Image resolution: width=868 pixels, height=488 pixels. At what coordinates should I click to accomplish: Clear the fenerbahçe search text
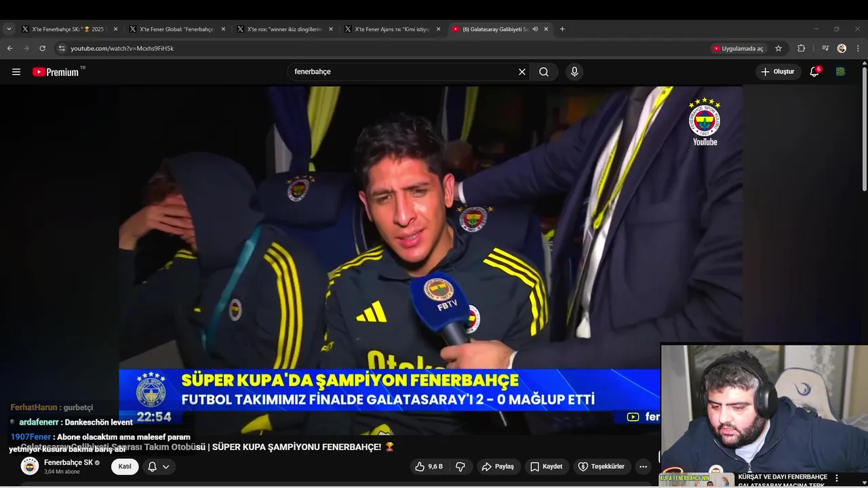(x=522, y=72)
